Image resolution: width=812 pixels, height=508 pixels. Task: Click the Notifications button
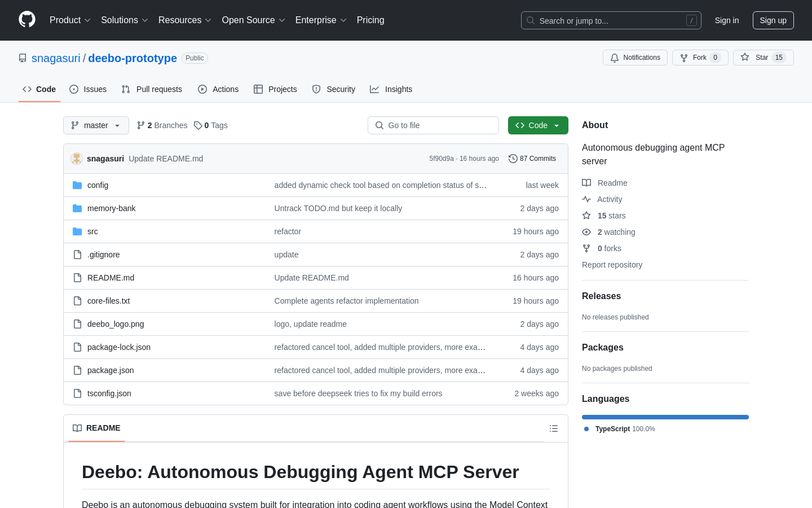[635, 58]
